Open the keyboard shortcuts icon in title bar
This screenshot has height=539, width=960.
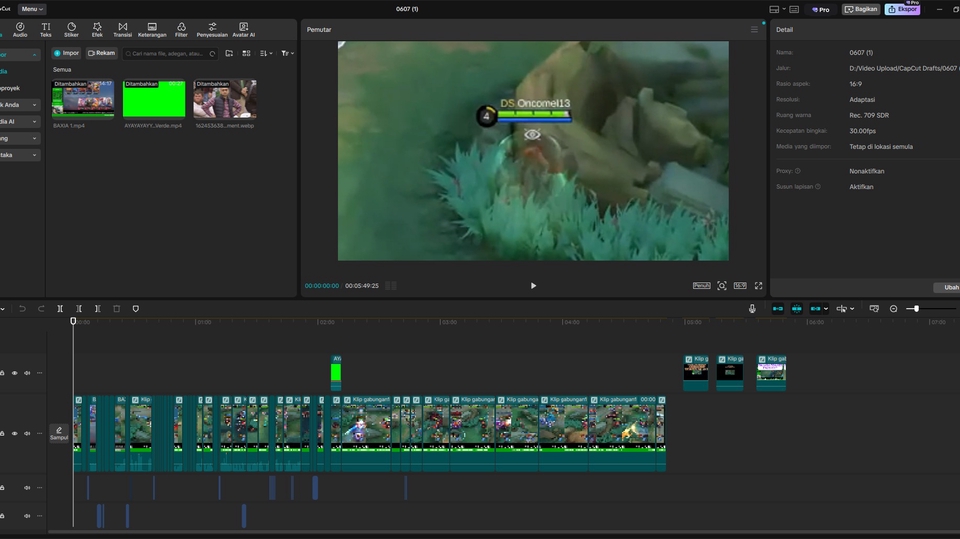794,9
